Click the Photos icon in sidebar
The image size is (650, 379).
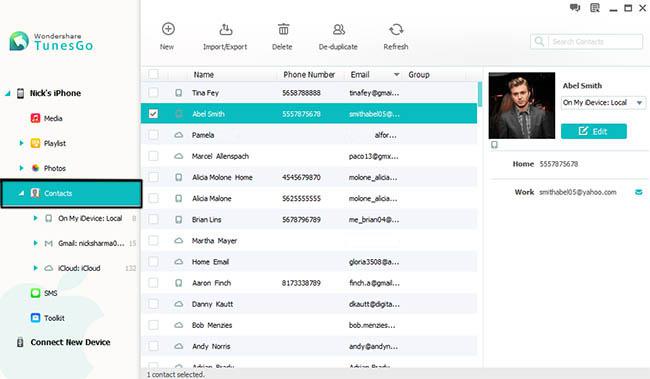click(x=35, y=168)
